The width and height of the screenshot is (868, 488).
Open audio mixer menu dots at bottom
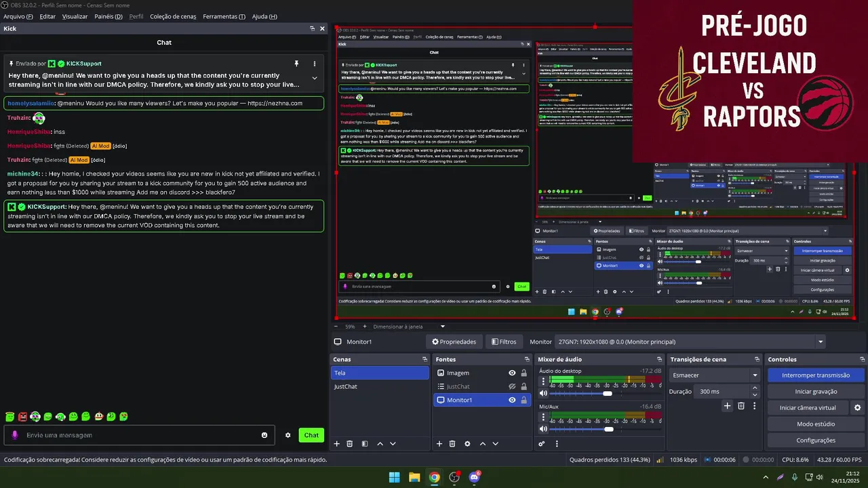(557, 444)
